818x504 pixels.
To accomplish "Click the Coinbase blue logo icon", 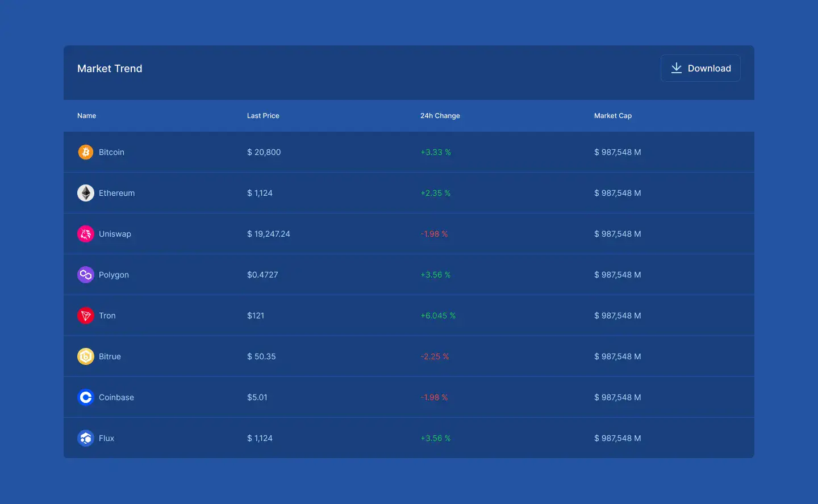I will coord(86,397).
